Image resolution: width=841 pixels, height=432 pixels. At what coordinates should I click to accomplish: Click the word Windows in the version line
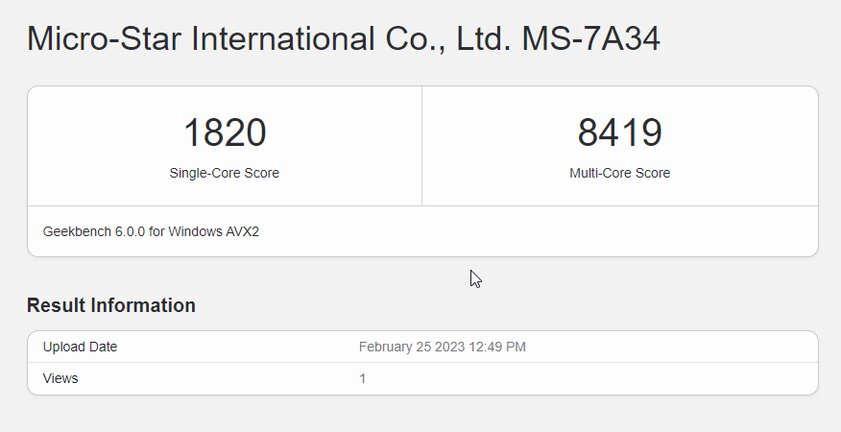[x=194, y=232]
